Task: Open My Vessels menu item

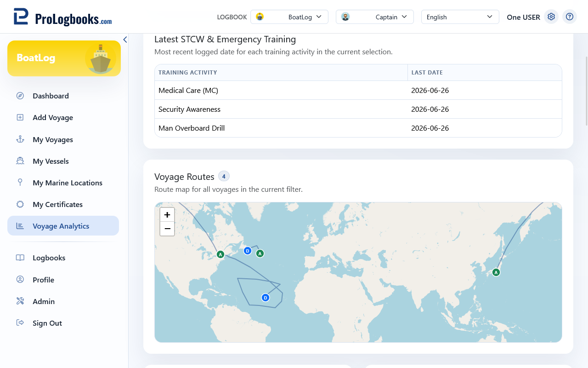Action: click(63, 161)
